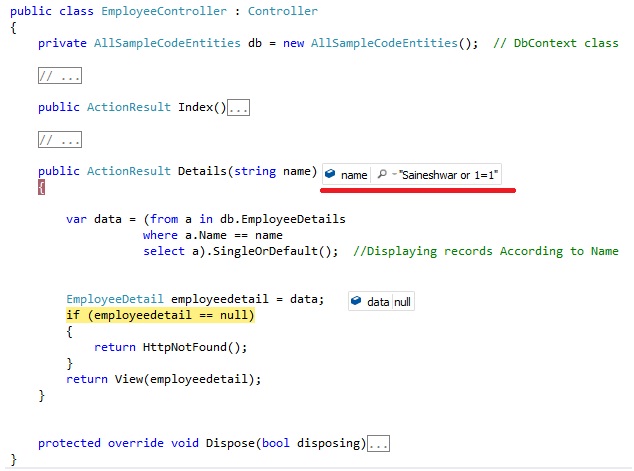Click the Controller base class name
Image resolution: width=634 pixels, height=471 pixels.
pyautogui.click(x=283, y=11)
